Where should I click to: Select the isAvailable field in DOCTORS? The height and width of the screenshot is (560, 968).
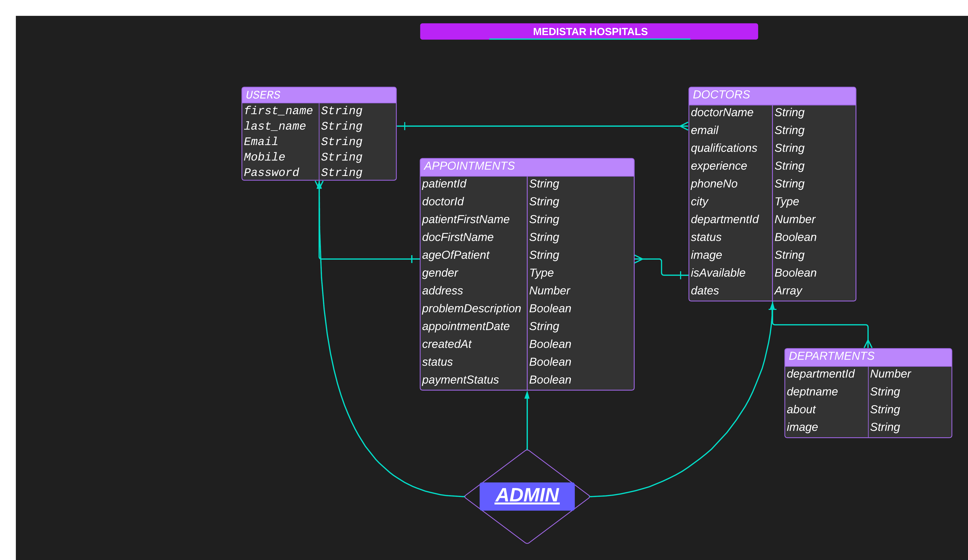pyautogui.click(x=717, y=273)
